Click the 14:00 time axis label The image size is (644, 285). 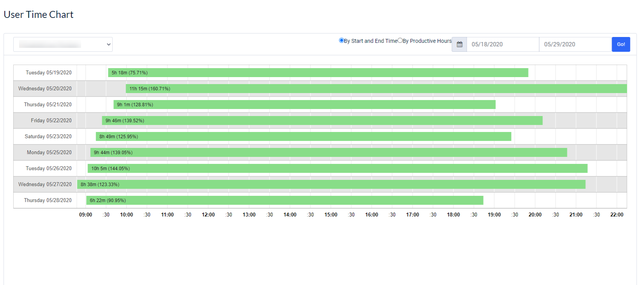pos(290,215)
